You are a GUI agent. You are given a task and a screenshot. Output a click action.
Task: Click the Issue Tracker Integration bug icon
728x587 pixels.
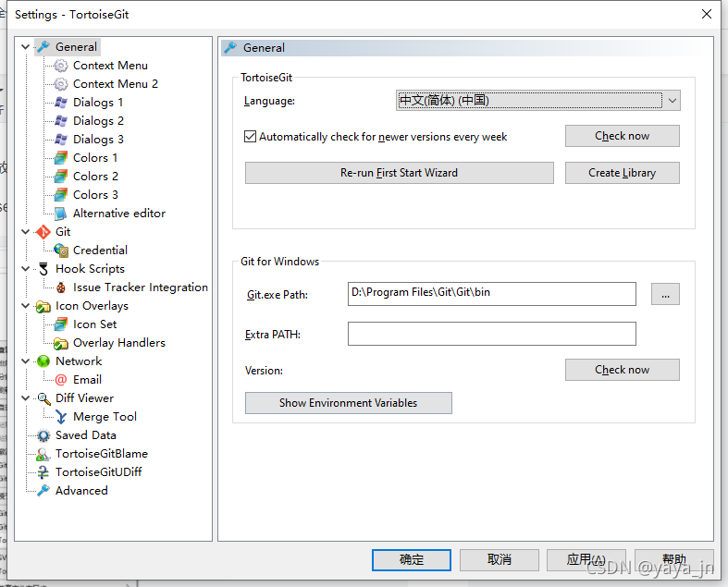(61, 287)
